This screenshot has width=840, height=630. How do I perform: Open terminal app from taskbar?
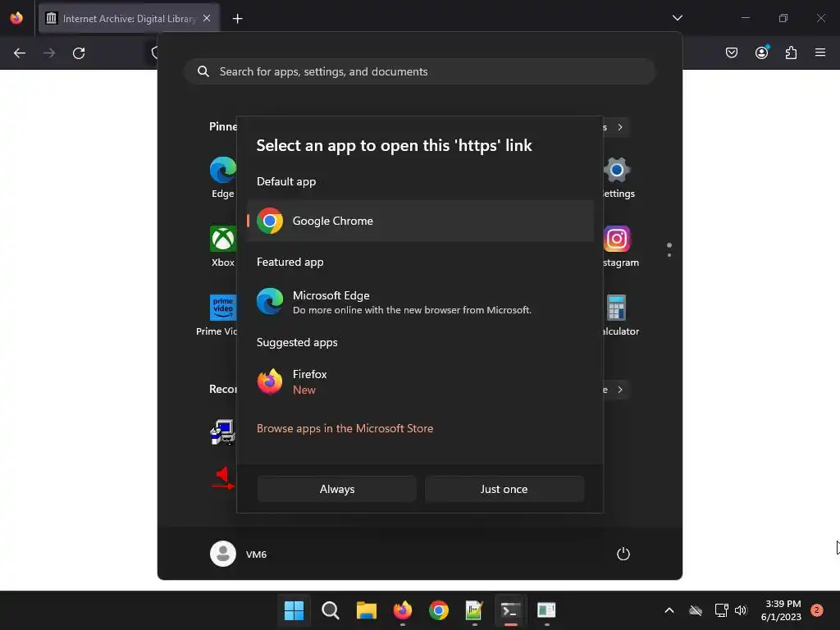[510, 610]
